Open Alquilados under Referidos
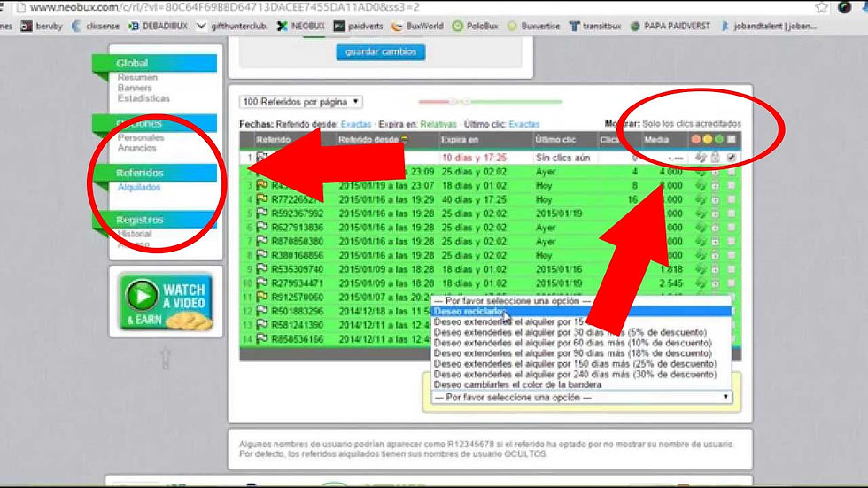This screenshot has width=868, height=488. pos(139,187)
